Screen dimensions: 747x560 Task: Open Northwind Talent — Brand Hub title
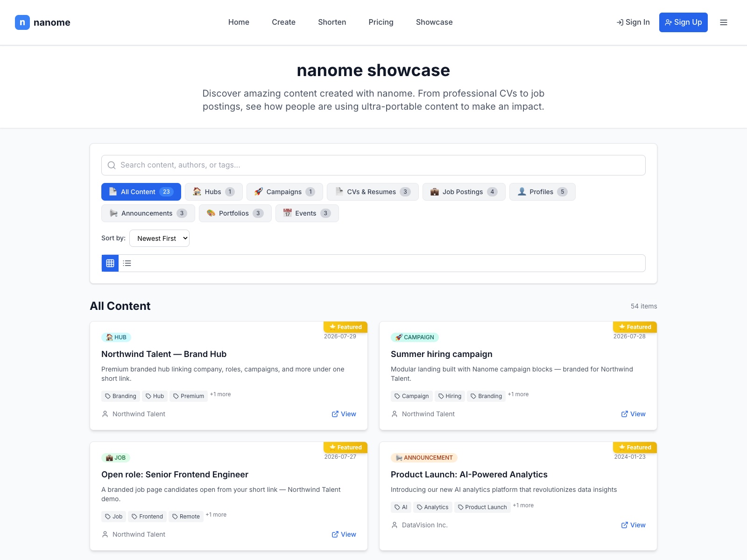164,354
